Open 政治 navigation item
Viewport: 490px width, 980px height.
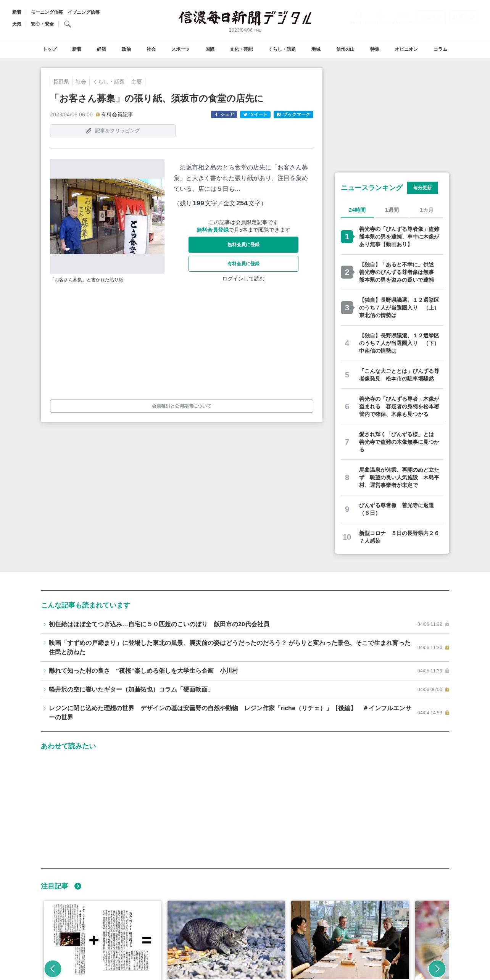point(126,49)
